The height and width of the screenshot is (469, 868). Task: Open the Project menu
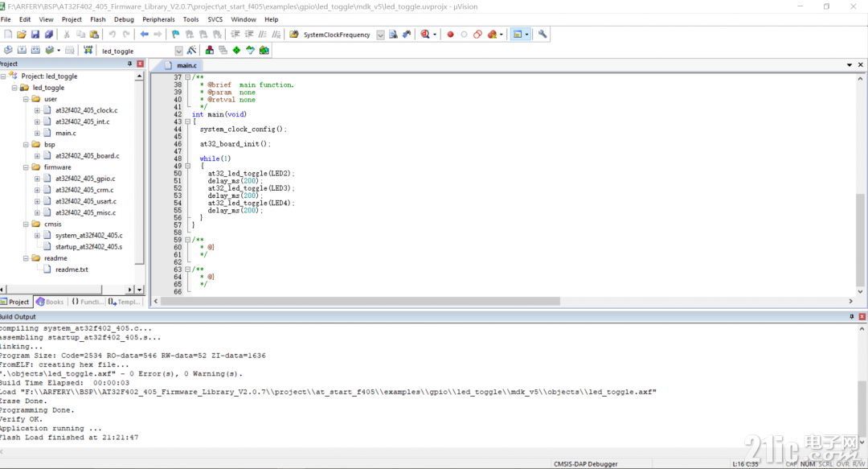72,19
